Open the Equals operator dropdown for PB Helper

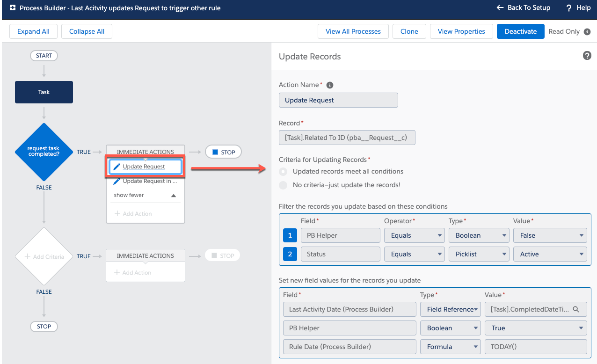[414, 235]
